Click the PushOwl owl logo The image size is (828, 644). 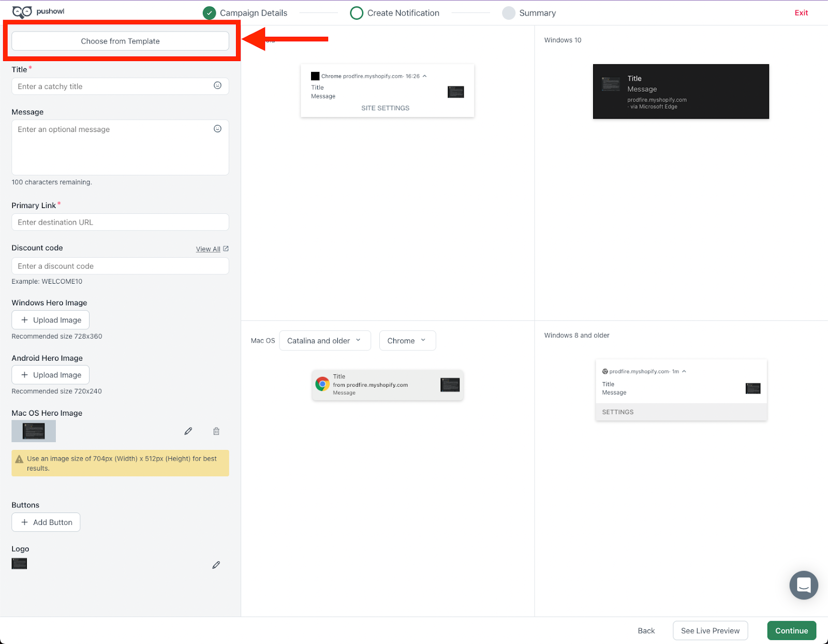[x=22, y=11]
